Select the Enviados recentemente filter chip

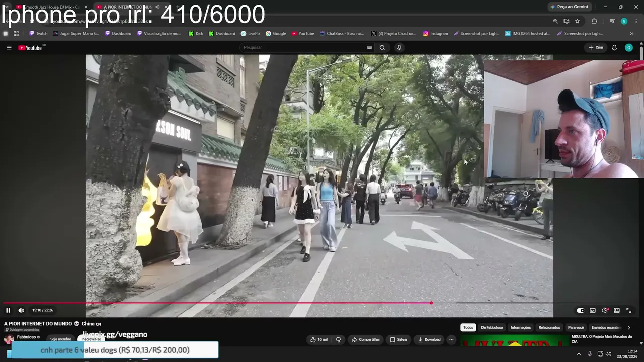click(x=606, y=328)
